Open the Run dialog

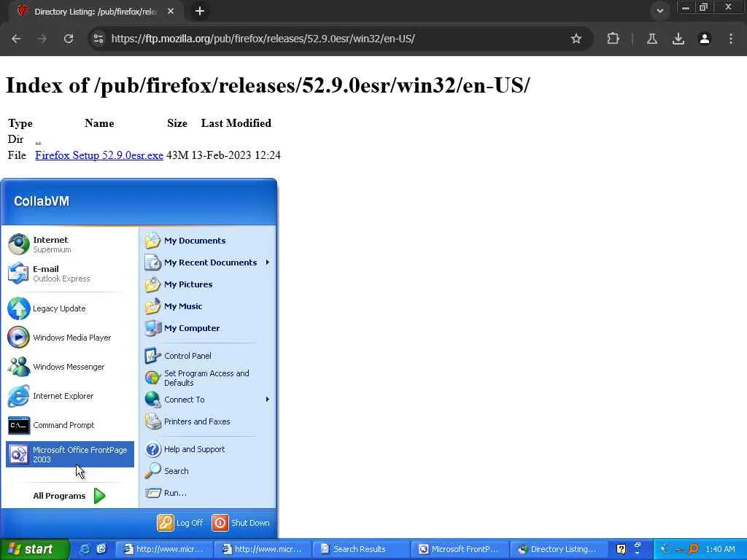tap(208, 493)
